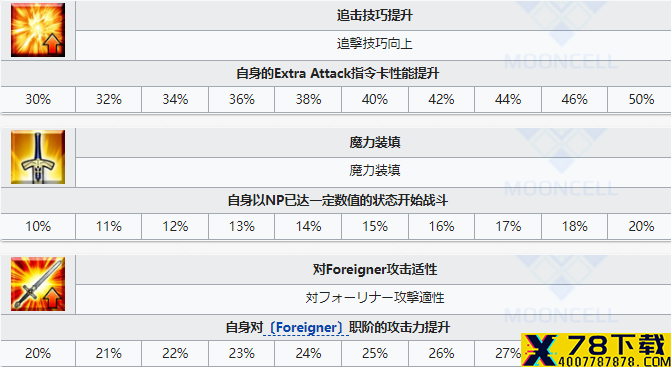Screen dimensions: 671x367
Task: Click the 21% Foreigner attack value cell
Action: [x=109, y=354]
